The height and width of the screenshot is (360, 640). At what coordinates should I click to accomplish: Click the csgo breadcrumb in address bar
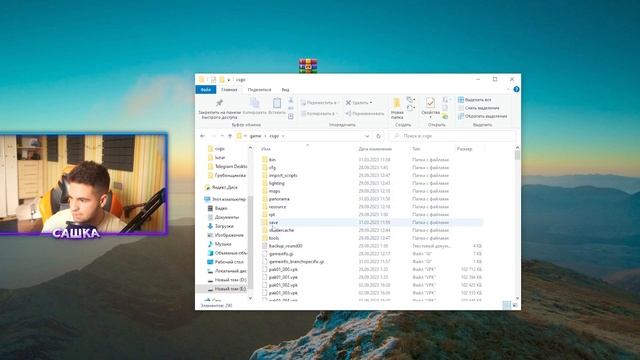274,136
